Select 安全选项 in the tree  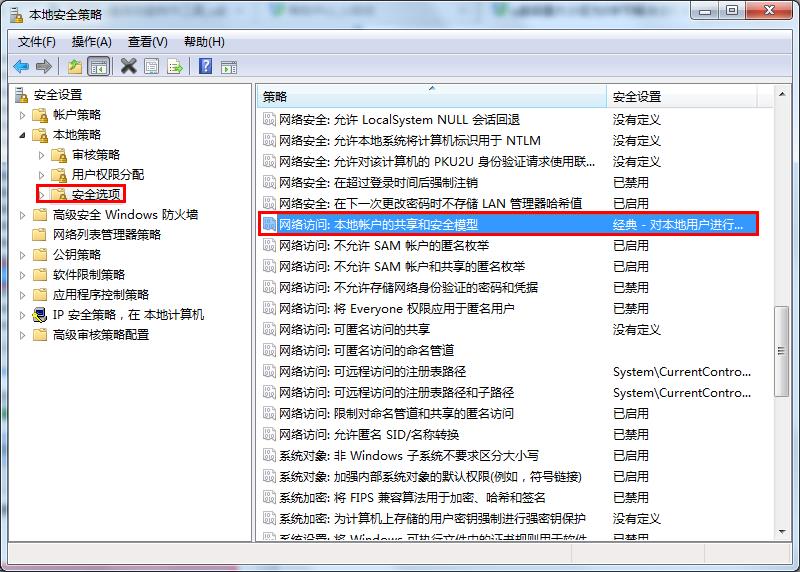point(96,194)
